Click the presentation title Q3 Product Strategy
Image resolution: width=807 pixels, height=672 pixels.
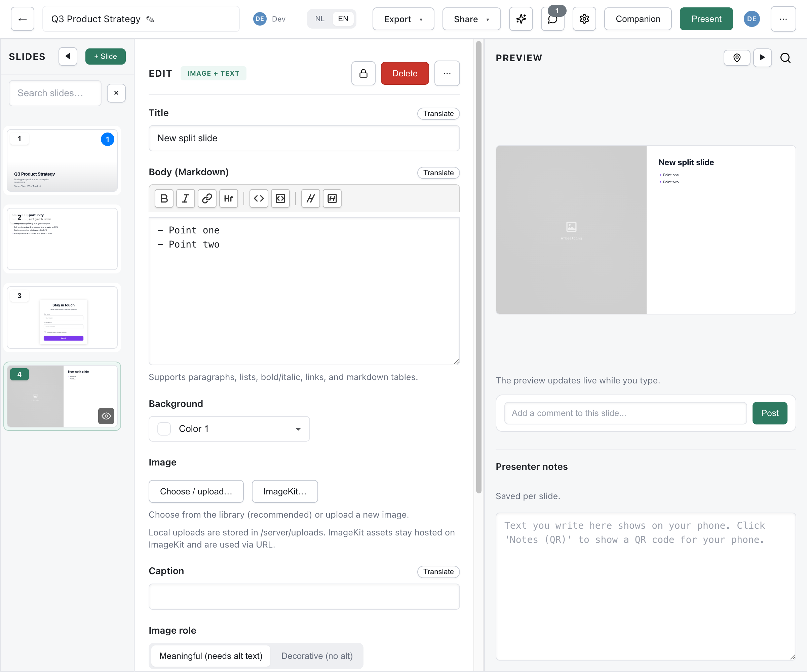coord(96,19)
